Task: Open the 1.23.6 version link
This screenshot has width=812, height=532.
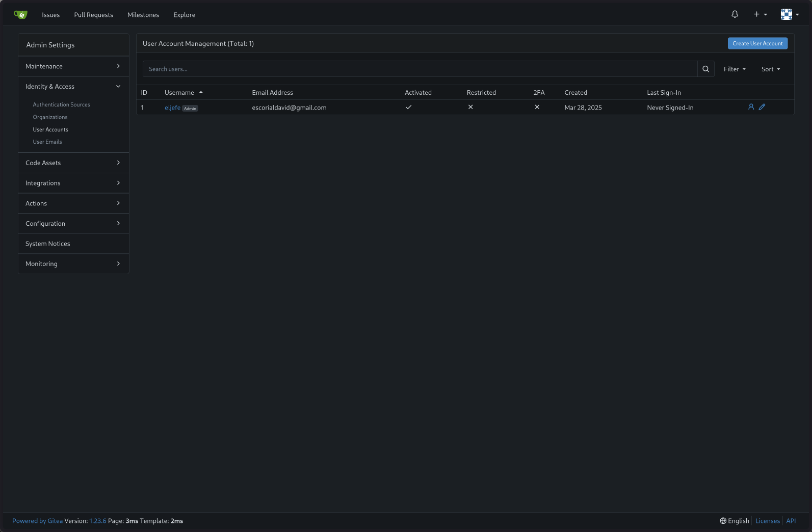Action: 98,521
